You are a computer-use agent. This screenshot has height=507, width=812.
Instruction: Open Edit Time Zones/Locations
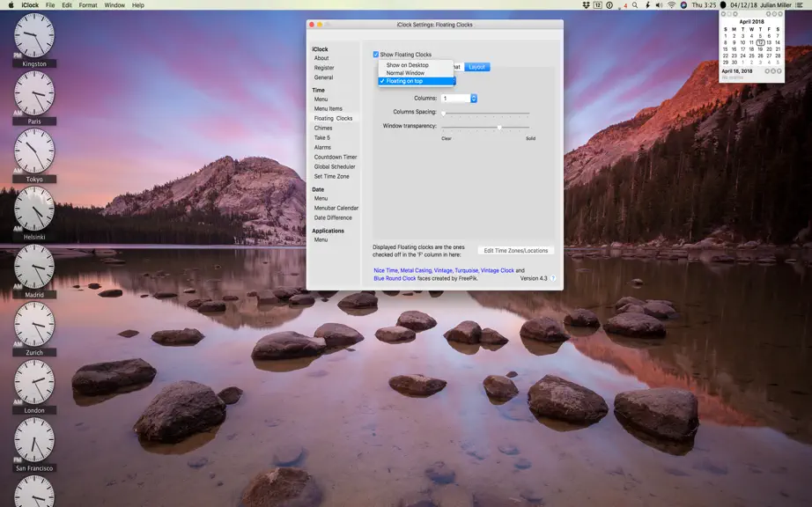(516, 250)
